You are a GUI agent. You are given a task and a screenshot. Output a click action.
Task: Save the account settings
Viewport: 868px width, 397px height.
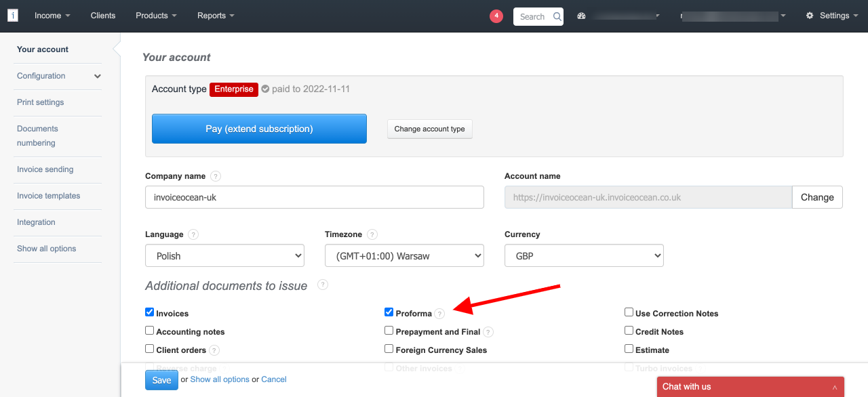coord(161,380)
